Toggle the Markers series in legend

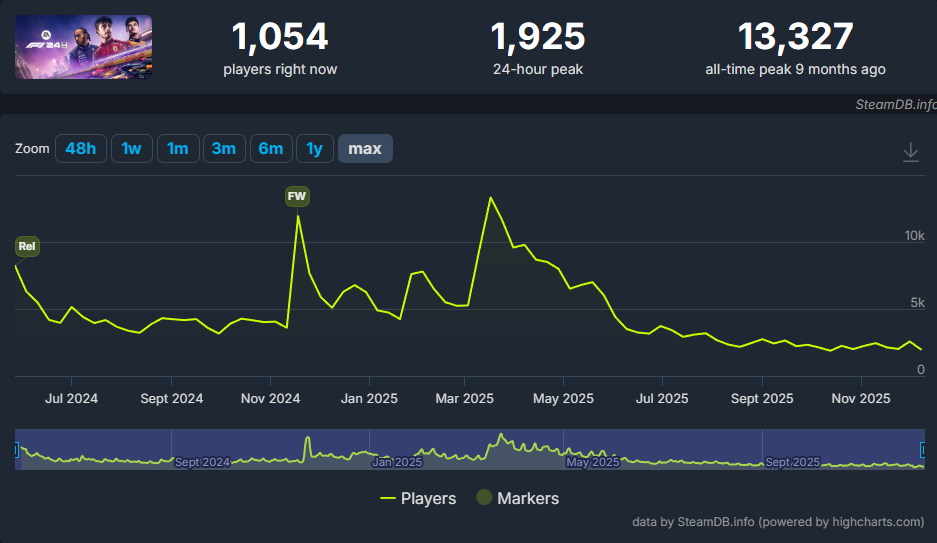click(x=517, y=498)
